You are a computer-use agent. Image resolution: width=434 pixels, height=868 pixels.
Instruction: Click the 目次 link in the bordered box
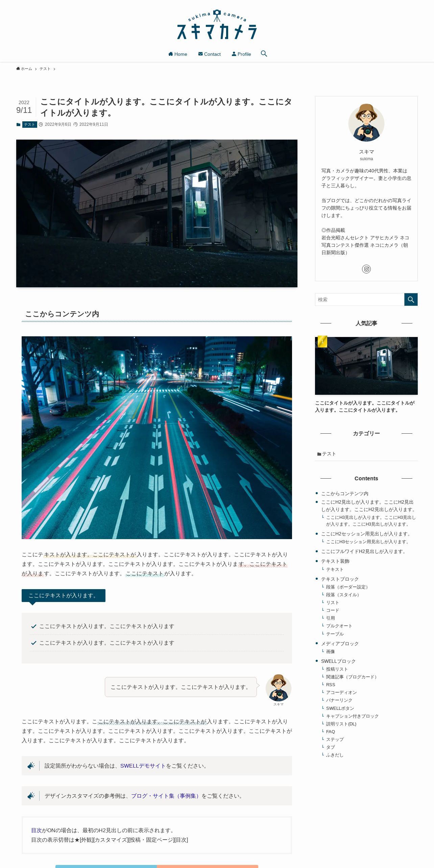(x=37, y=830)
